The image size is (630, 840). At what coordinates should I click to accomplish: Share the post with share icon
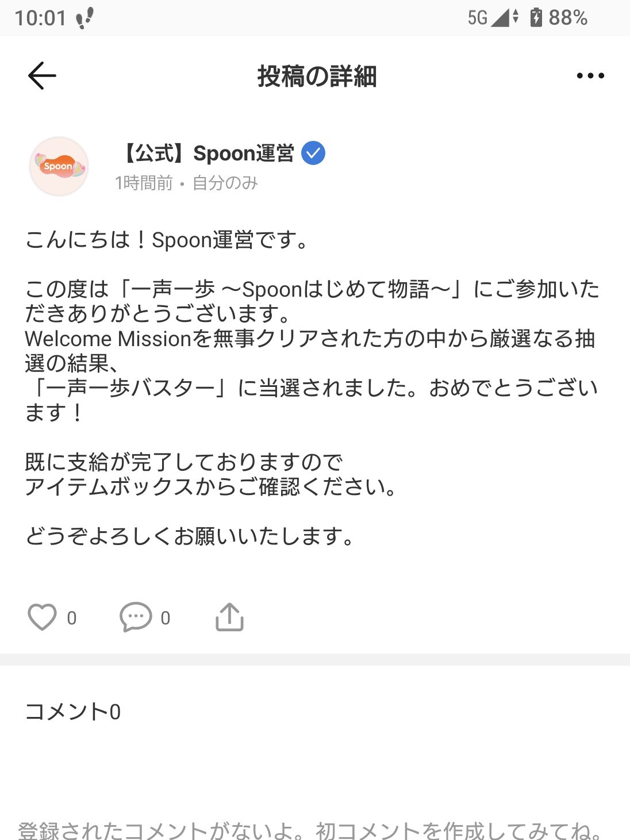pos(229,617)
